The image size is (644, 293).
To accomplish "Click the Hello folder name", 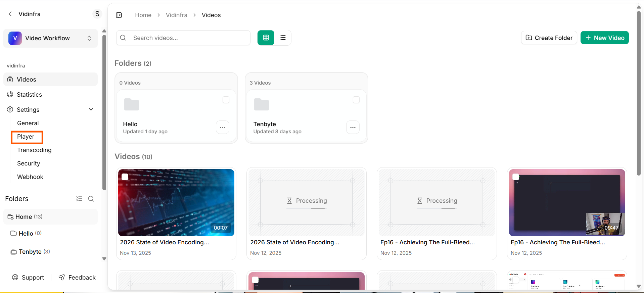I will point(130,124).
